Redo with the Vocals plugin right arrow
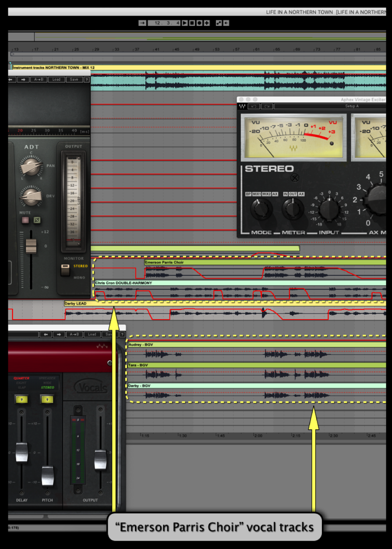 tap(59, 334)
